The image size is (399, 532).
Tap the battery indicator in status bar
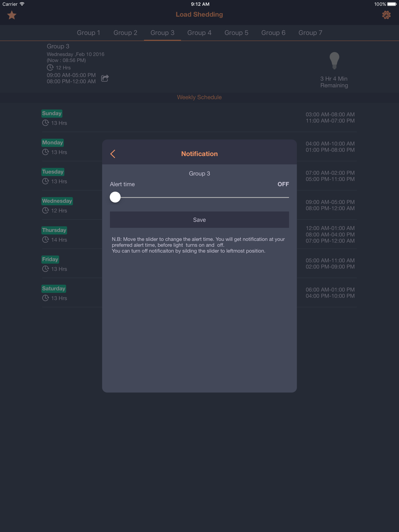coord(392,4)
